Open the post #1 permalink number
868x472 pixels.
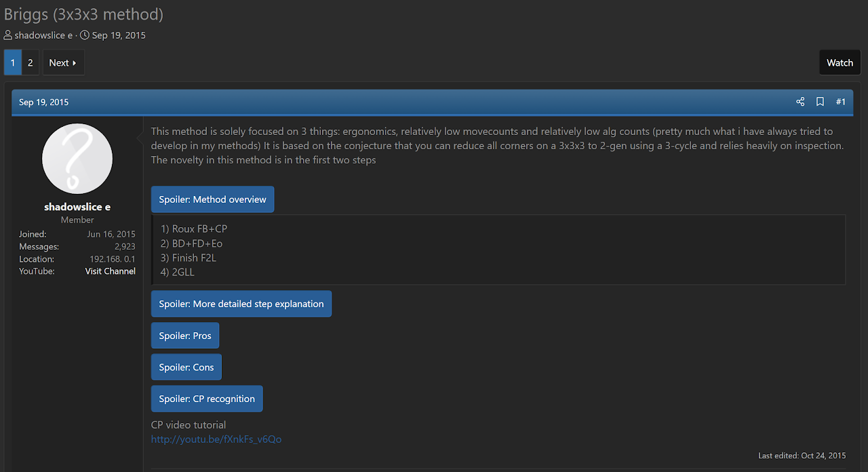pos(840,102)
